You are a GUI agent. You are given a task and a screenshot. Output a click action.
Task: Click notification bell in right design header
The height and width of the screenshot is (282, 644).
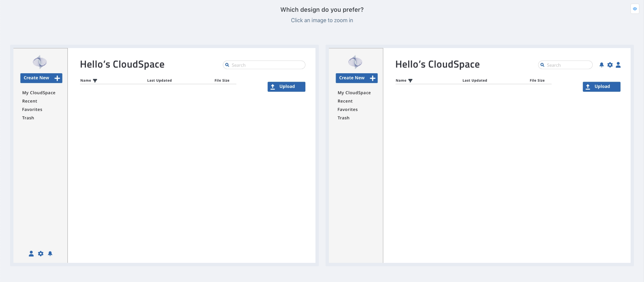[x=601, y=65]
